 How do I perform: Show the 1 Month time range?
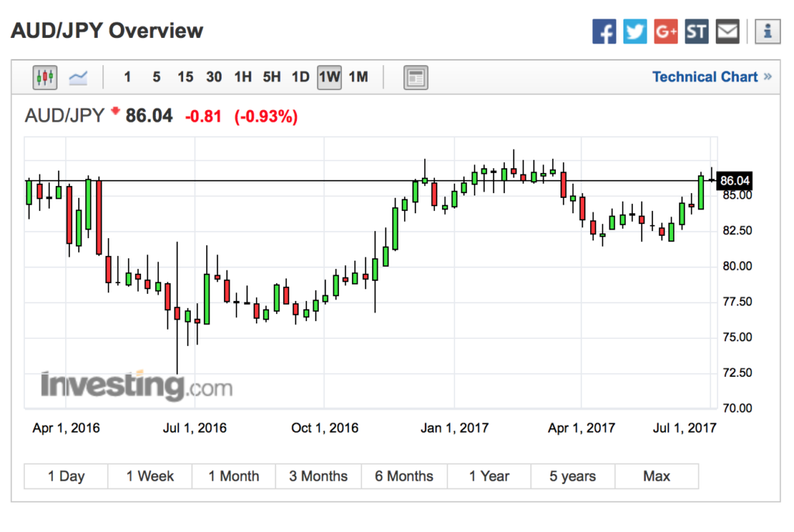pyautogui.click(x=234, y=476)
